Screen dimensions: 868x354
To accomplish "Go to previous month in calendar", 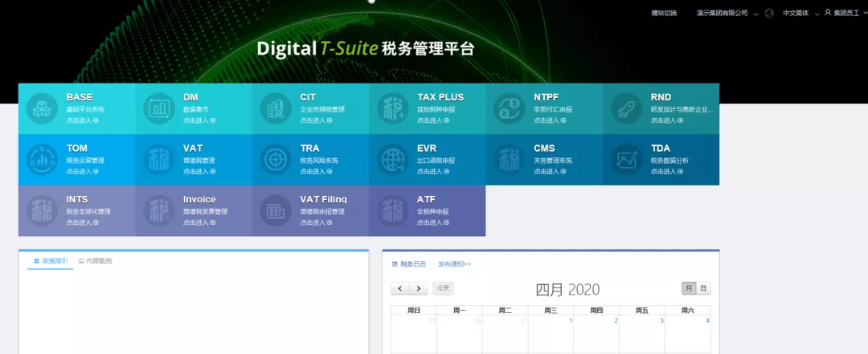I will pos(399,288).
